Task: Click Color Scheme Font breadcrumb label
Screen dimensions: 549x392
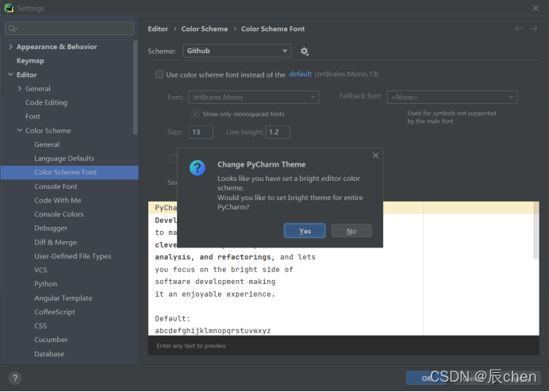Action: [273, 29]
